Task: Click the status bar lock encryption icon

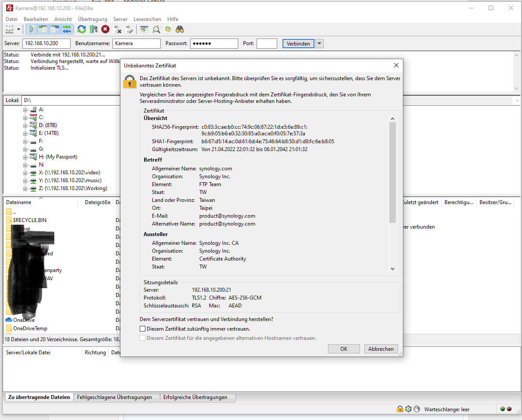Action: point(400,409)
